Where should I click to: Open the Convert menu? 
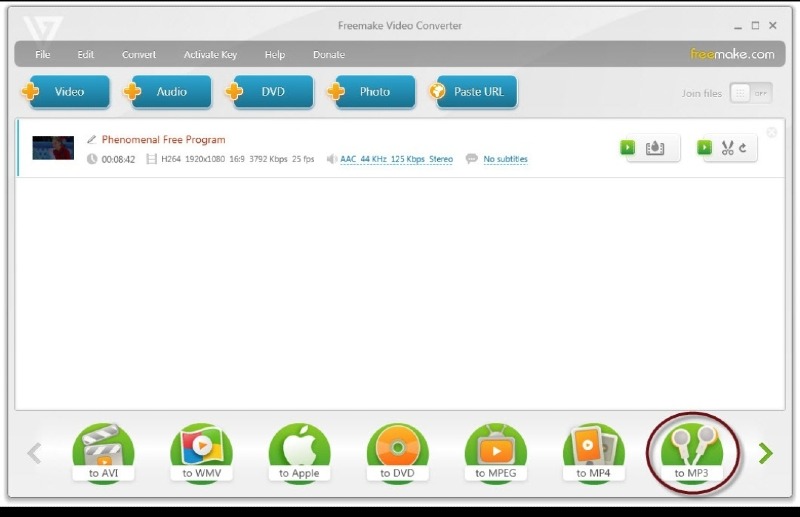(x=139, y=55)
